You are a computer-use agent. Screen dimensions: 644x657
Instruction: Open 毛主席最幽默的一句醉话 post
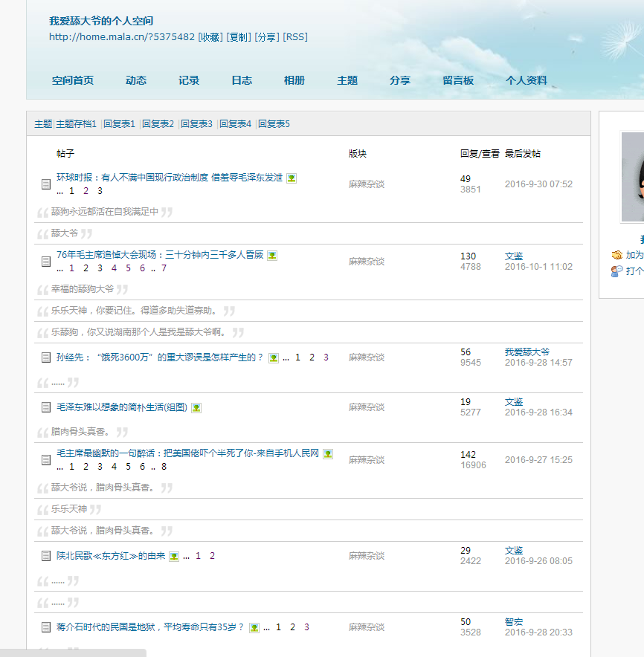[188, 453]
